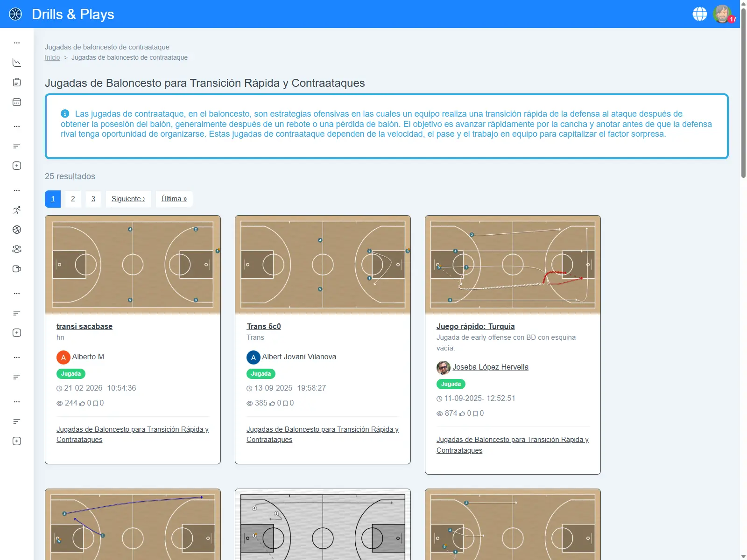Click the Juego rápido: Turquía diagram thumbnail

(x=513, y=264)
